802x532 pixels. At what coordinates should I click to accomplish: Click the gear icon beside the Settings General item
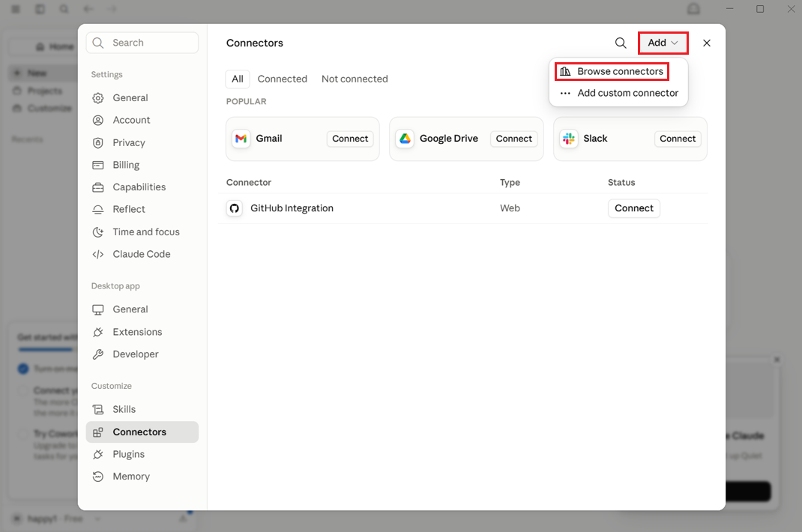(x=97, y=97)
